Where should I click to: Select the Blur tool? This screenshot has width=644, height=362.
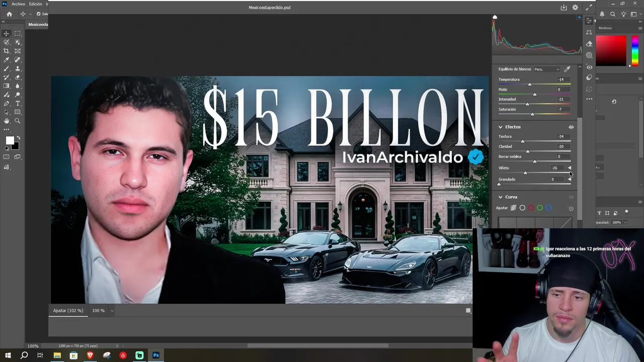tap(18, 86)
